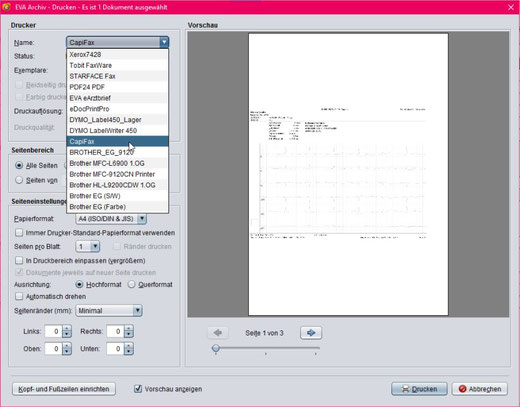The width and height of the screenshot is (520, 407).
Task: Open Kopf- und Fußzeilen einrichten
Action: pyautogui.click(x=64, y=389)
